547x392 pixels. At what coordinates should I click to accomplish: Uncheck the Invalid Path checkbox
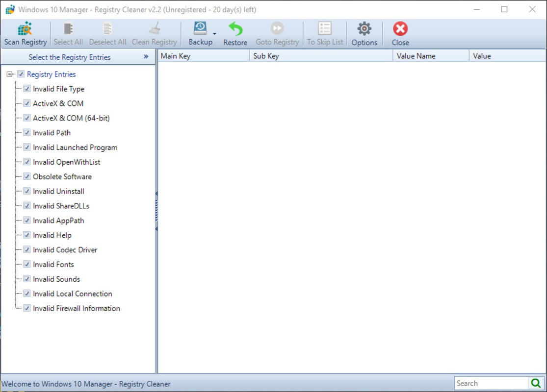pos(27,132)
